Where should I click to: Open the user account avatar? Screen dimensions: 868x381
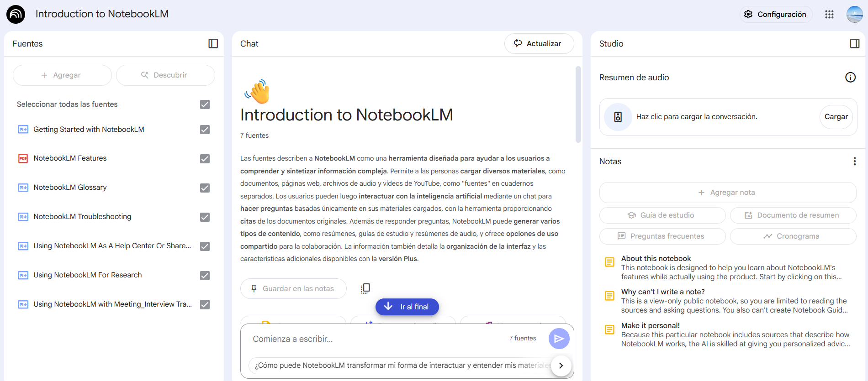coord(854,14)
